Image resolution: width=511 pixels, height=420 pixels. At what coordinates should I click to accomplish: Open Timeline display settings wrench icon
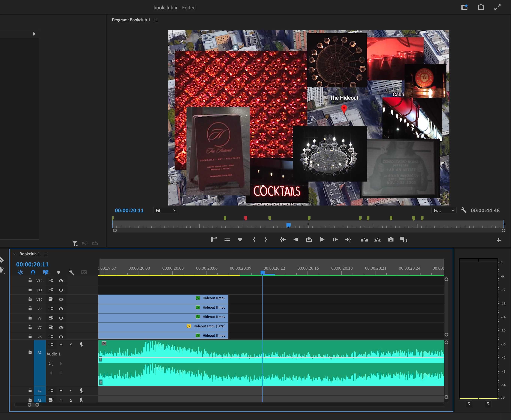pos(71,272)
